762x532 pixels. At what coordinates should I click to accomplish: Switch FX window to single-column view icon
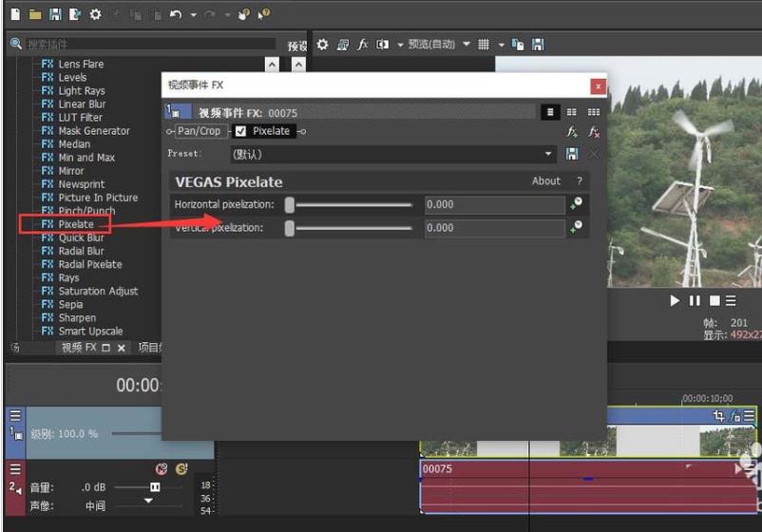[x=550, y=112]
